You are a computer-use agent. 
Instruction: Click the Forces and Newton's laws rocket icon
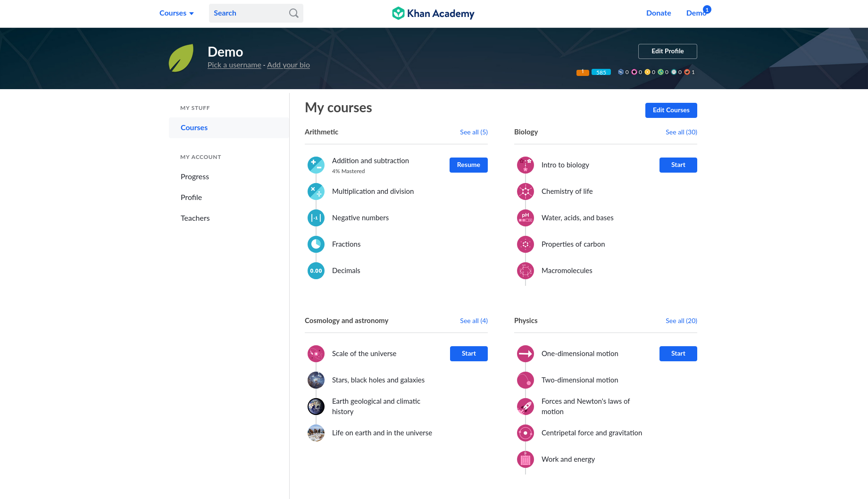pyautogui.click(x=525, y=407)
